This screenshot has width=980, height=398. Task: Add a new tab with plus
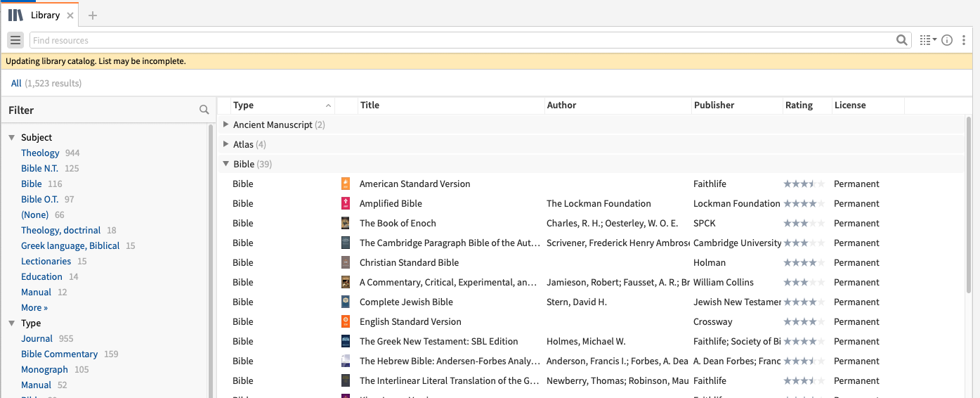pos(92,15)
